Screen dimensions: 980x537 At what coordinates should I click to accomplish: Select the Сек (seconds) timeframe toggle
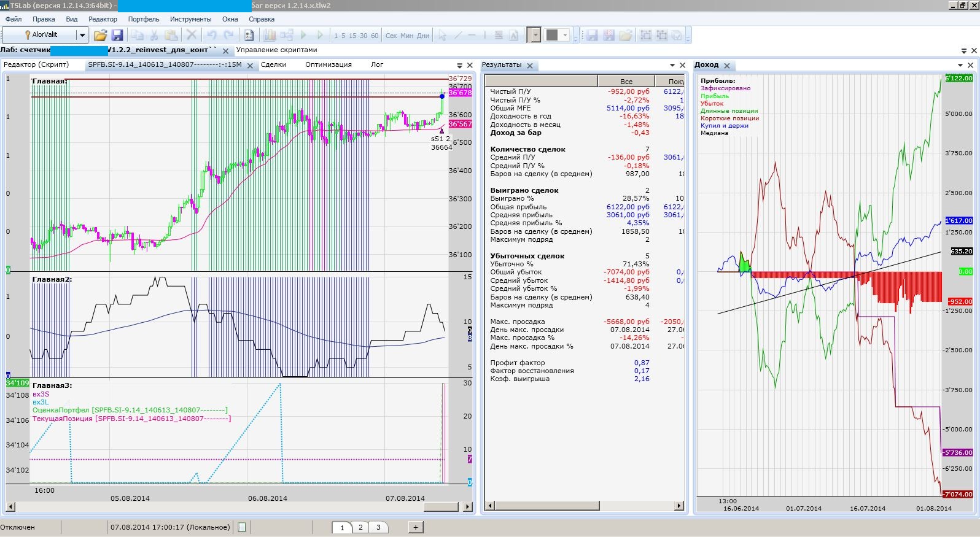[x=391, y=36]
